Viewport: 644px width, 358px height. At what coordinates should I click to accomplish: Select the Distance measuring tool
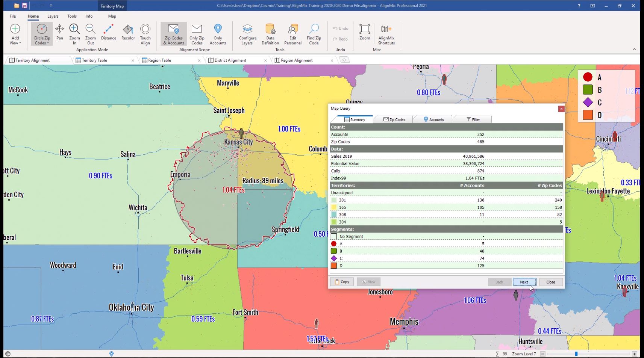coord(109,33)
